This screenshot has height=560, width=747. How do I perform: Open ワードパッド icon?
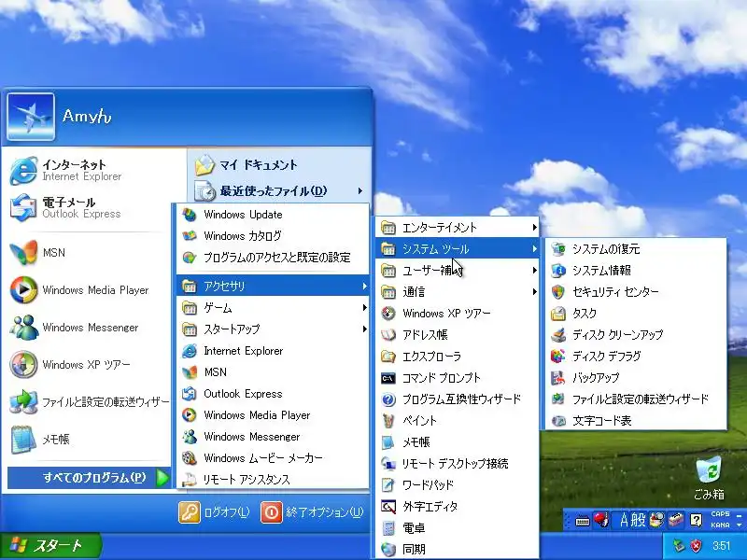388,485
